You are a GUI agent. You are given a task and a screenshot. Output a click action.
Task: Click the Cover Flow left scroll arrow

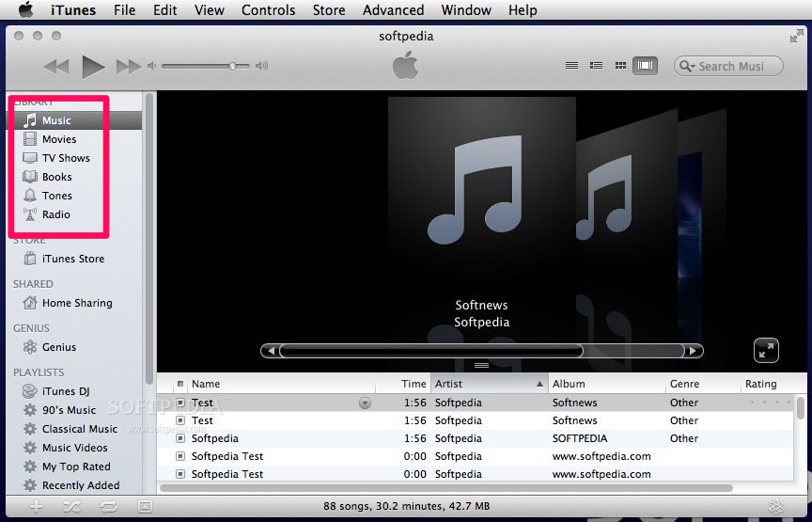(270, 351)
